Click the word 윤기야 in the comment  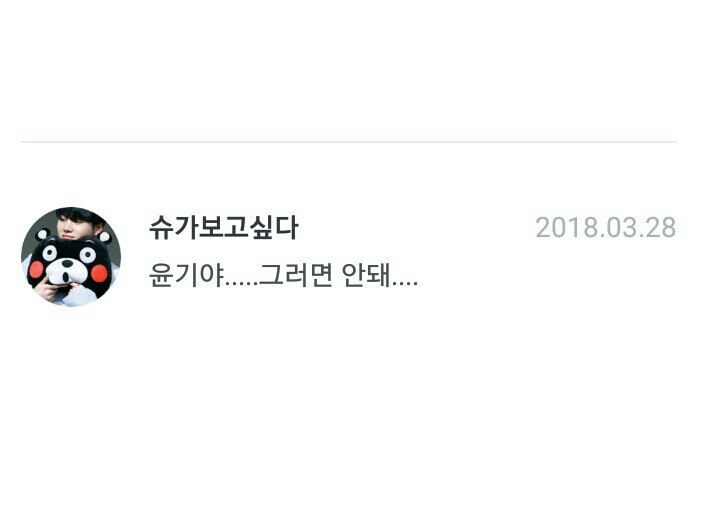(x=186, y=275)
